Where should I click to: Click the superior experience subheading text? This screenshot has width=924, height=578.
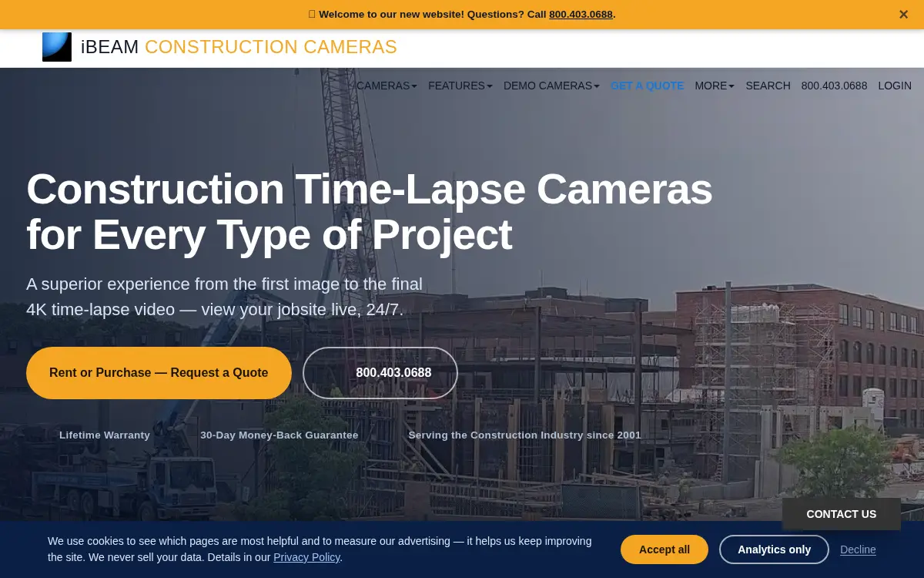224,297
